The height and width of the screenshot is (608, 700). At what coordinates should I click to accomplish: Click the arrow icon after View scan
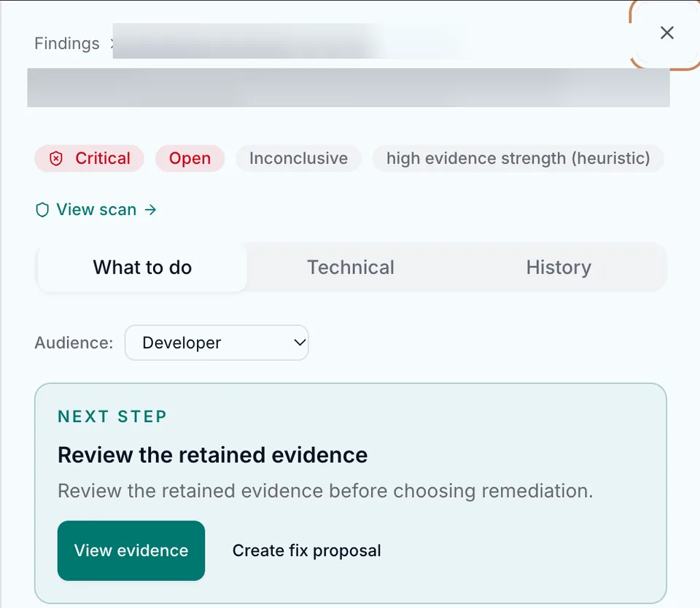tap(150, 210)
